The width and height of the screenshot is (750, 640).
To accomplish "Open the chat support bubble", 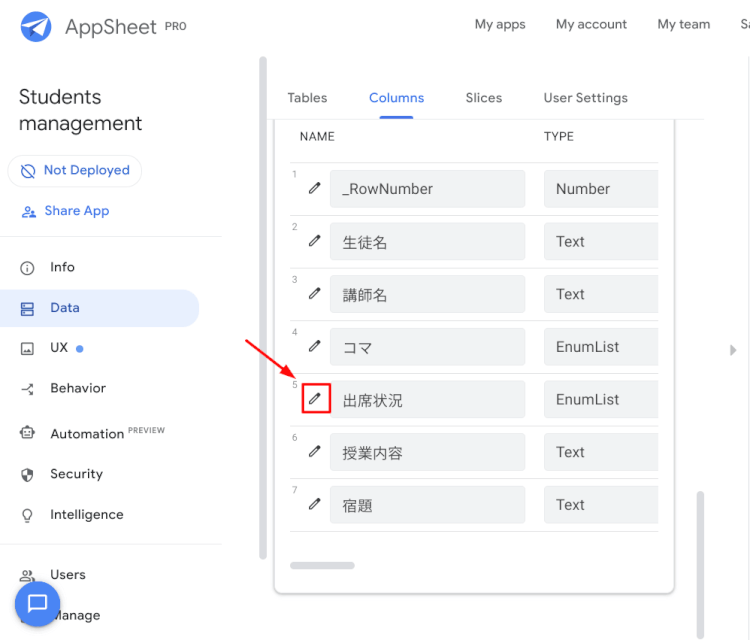I will point(37,603).
